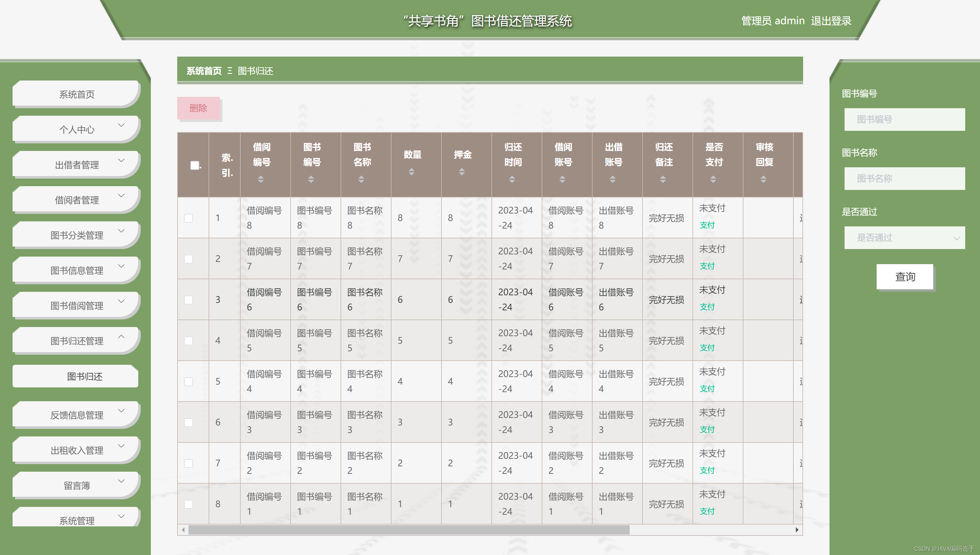Expand the 图书信息管理 menu chevron

pos(122,266)
